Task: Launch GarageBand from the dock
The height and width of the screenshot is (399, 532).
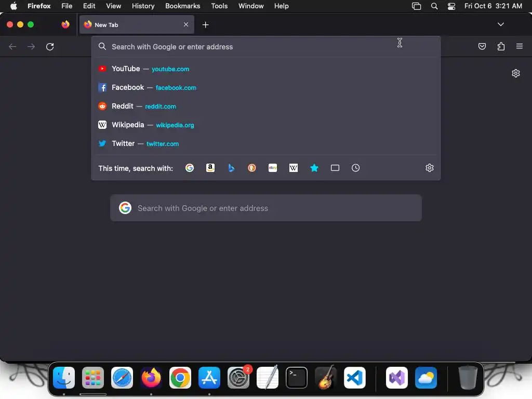Action: point(326,378)
